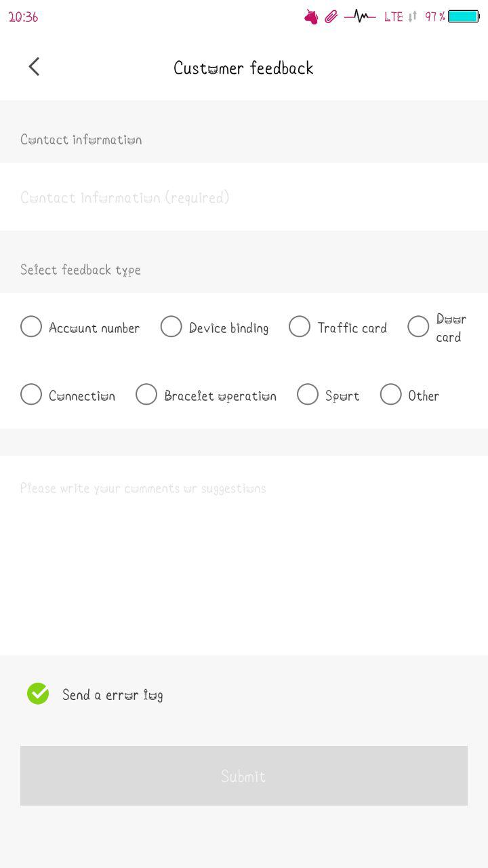Tap the battery indicator icon
The image size is (488, 868).
click(x=464, y=16)
